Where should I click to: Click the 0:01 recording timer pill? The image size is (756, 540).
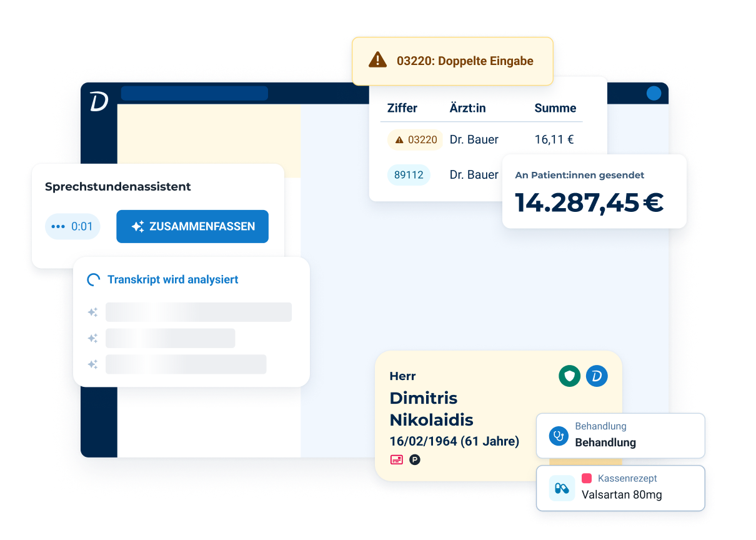coord(72,226)
